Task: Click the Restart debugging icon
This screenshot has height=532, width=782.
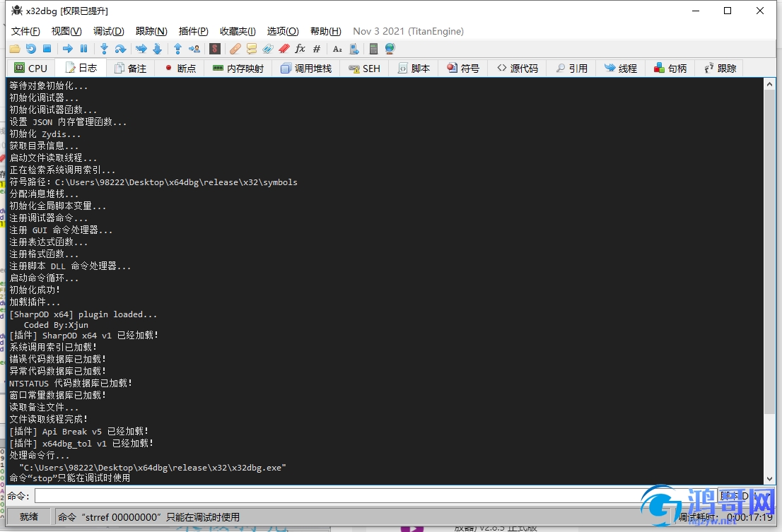Action: (31, 49)
